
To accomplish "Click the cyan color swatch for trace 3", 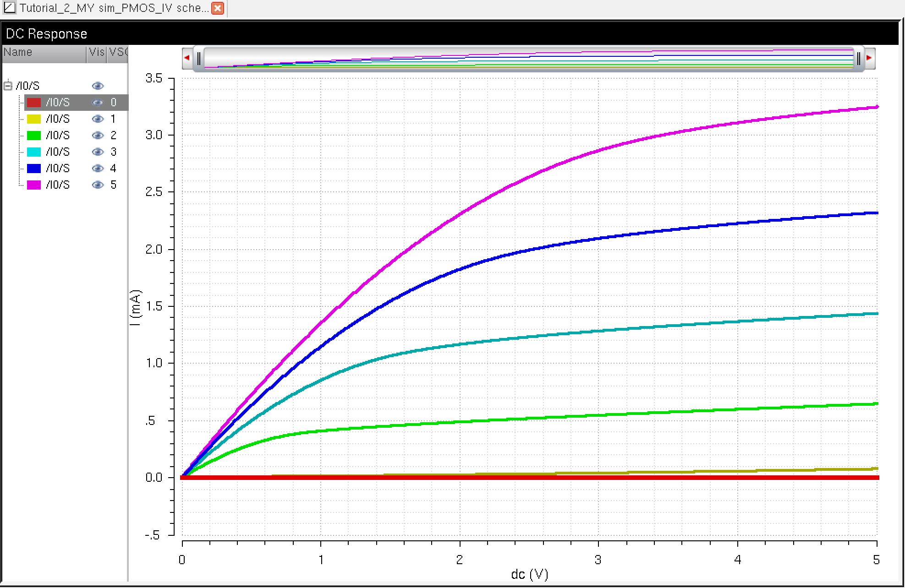I will click(x=34, y=152).
